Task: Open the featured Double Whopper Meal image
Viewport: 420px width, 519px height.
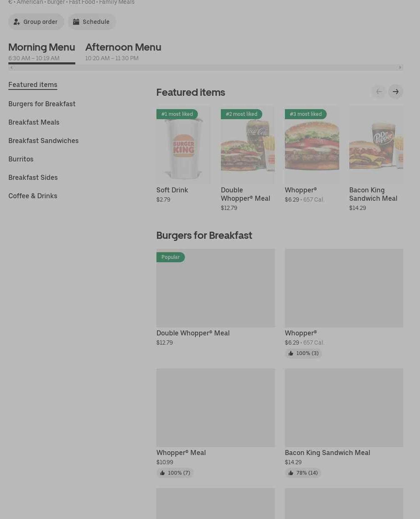Action: [x=248, y=144]
